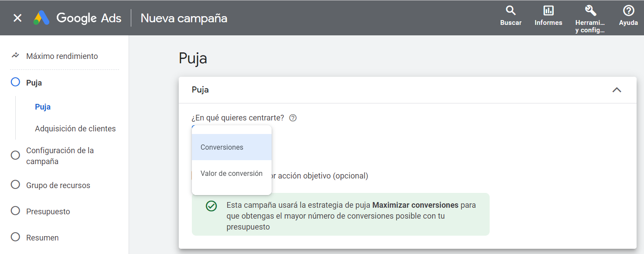The image size is (644, 254).
Task: Choose Conversiones in the dropdown list
Action: pyautogui.click(x=232, y=147)
